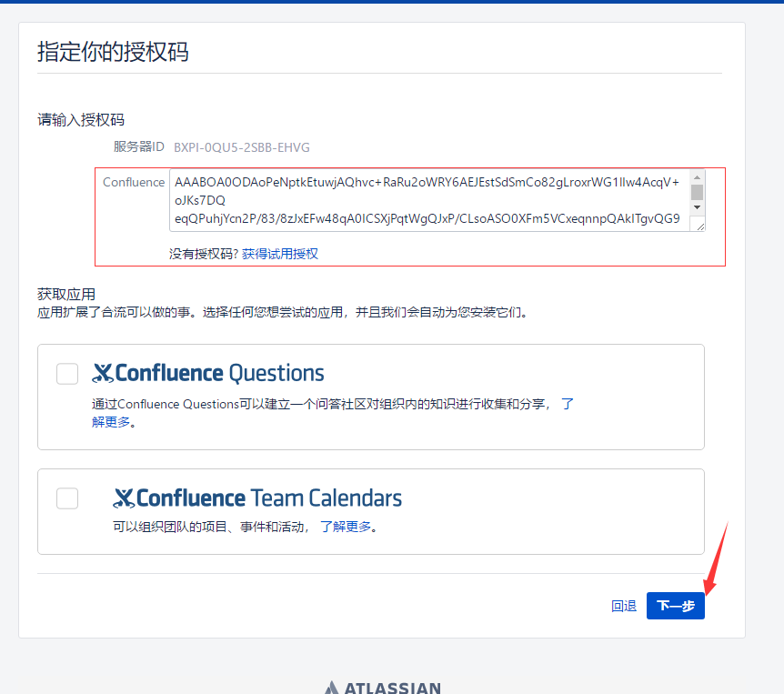Screen dimensions: 784x694
Task: Tick the Confluence Team Calendars checkbox
Action: pos(67,498)
